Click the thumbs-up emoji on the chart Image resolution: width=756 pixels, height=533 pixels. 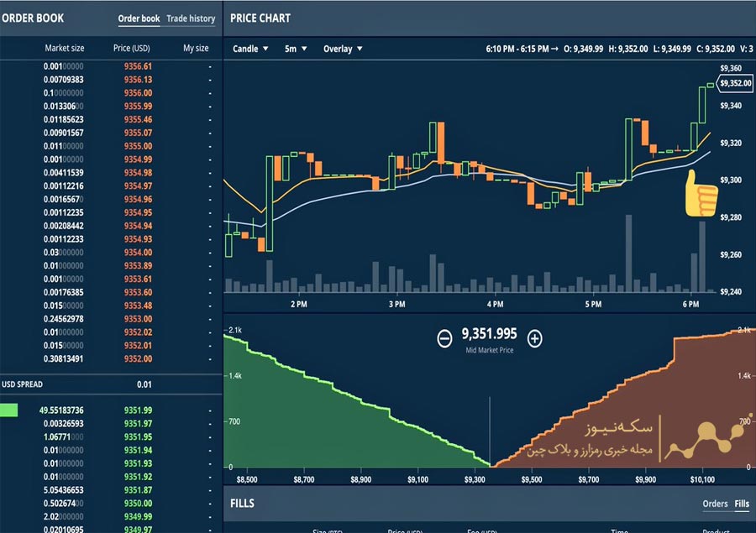tap(701, 194)
